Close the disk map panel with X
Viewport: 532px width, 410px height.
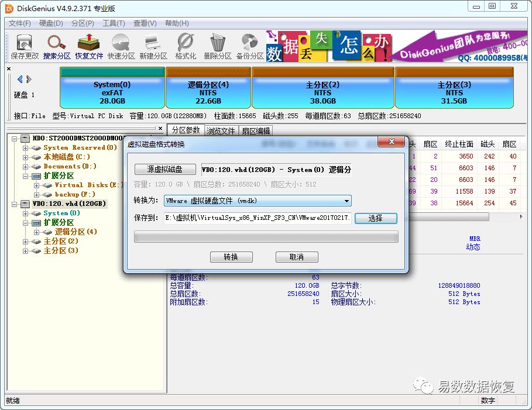click(x=9, y=69)
